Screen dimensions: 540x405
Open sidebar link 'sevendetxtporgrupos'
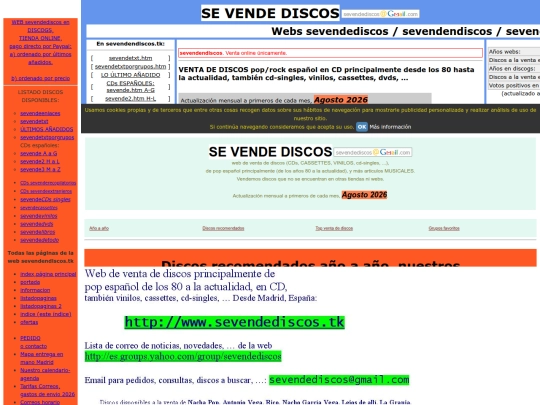point(47,137)
